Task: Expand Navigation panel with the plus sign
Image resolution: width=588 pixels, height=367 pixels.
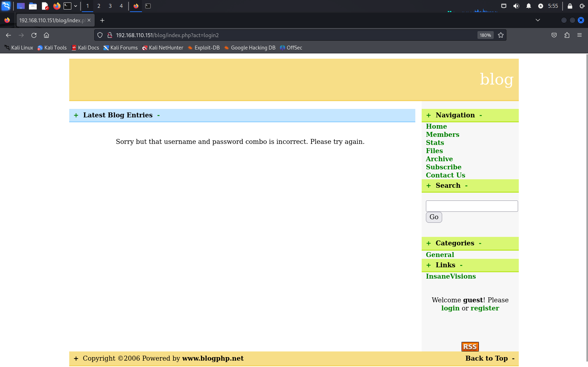Action: (x=428, y=115)
